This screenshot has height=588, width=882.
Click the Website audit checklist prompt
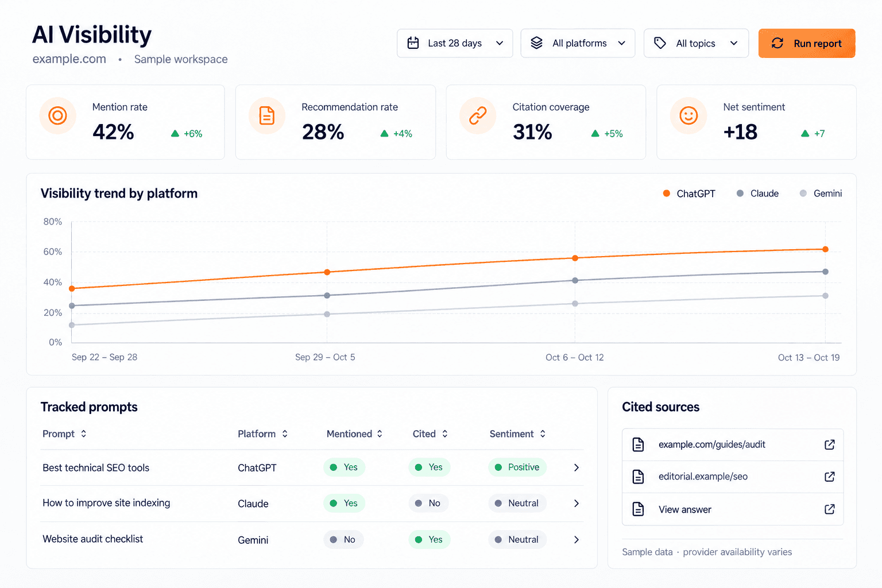(x=92, y=539)
